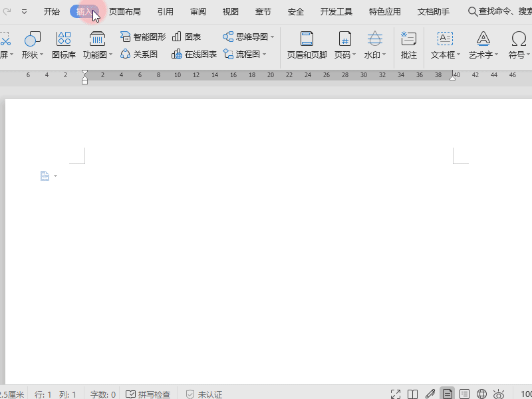Viewport: 532px width, 399px height.
Task: Click the left indent marker on ruler
Action: pyautogui.click(x=84, y=77)
